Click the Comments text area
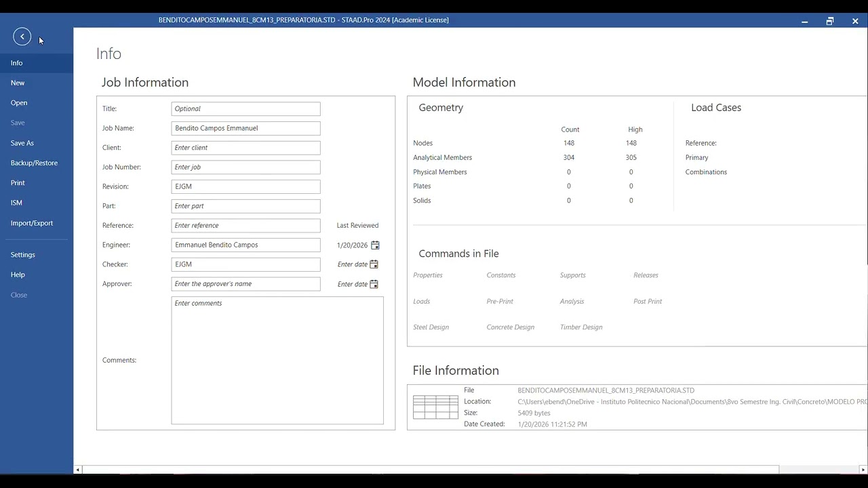 click(277, 361)
